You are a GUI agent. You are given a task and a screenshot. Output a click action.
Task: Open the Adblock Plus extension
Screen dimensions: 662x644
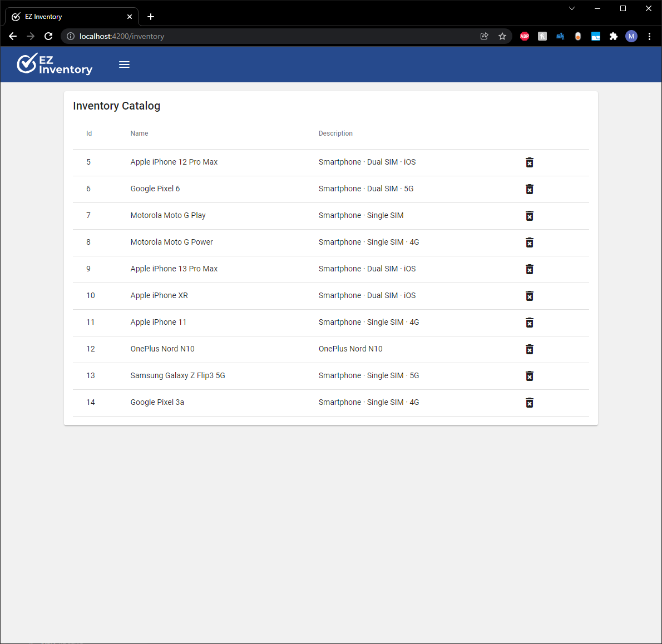click(524, 36)
